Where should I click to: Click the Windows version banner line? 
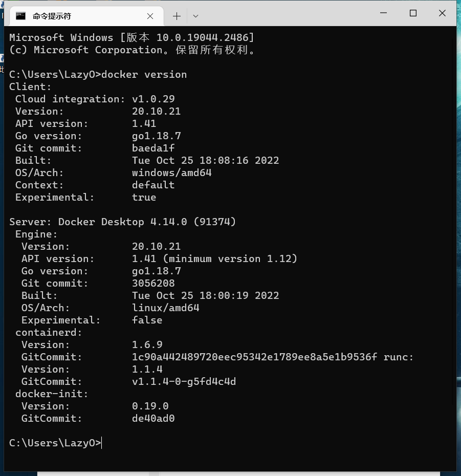click(132, 37)
